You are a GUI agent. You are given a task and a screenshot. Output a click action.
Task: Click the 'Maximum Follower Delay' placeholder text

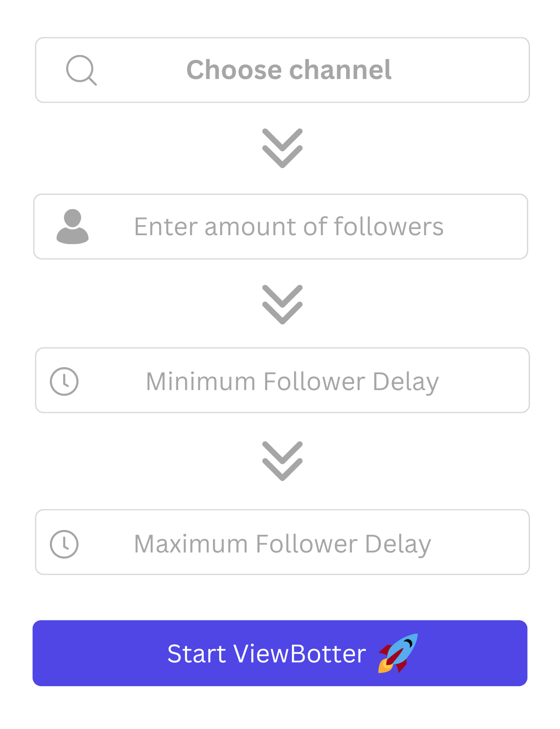pos(283,544)
